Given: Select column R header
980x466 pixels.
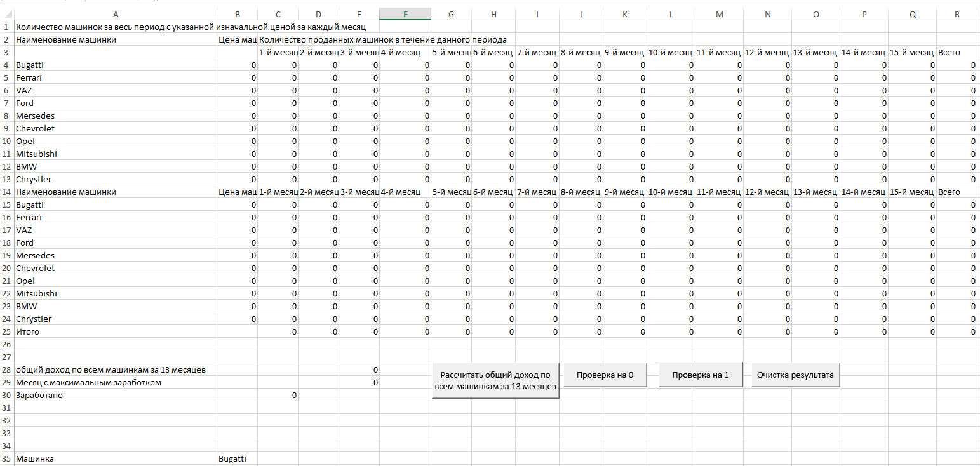Looking at the screenshot, I should coord(957,14).
